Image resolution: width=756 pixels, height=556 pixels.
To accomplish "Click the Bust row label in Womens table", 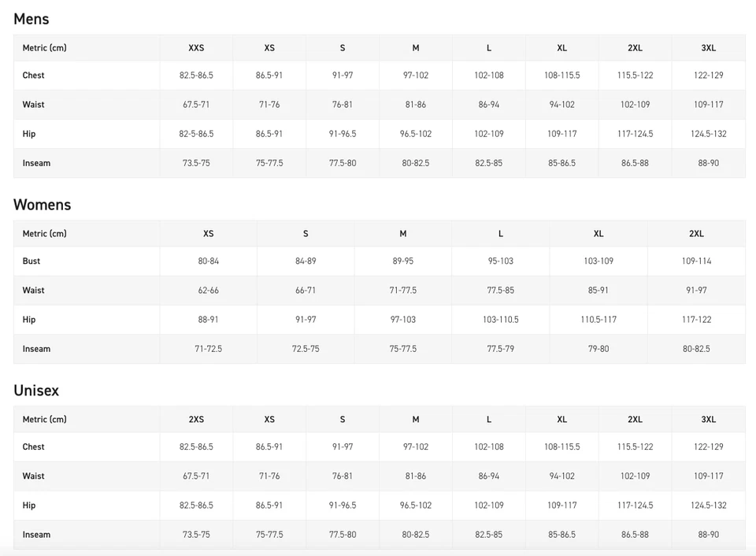I will (31, 261).
